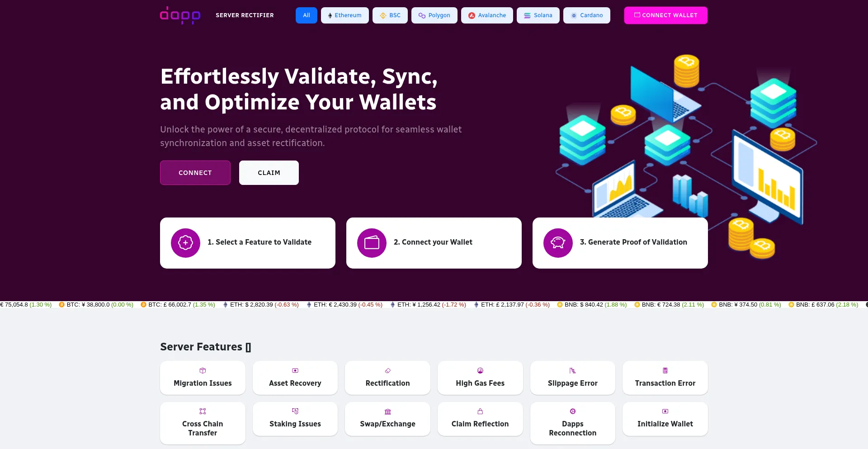Click the Migration Issues cube icon

(203, 371)
